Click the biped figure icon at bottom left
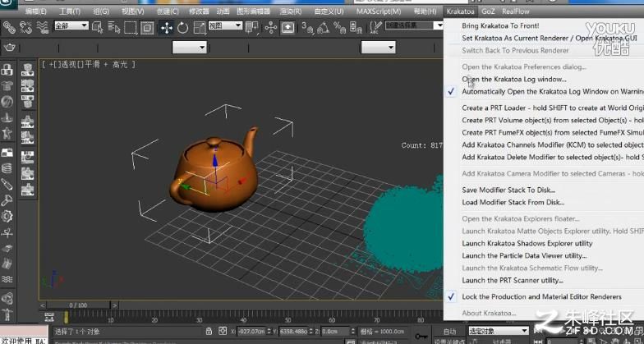The height and width of the screenshot is (344, 644). (x=7, y=315)
